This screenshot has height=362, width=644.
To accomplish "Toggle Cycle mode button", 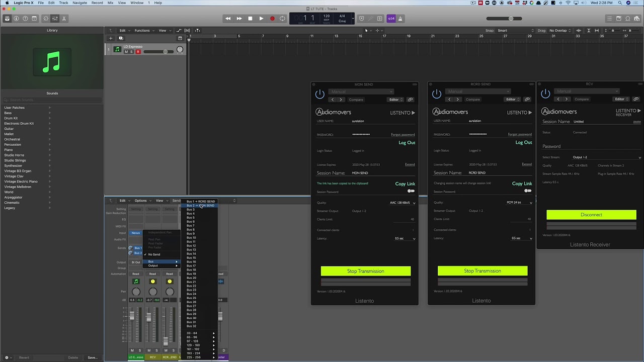I will click(282, 19).
